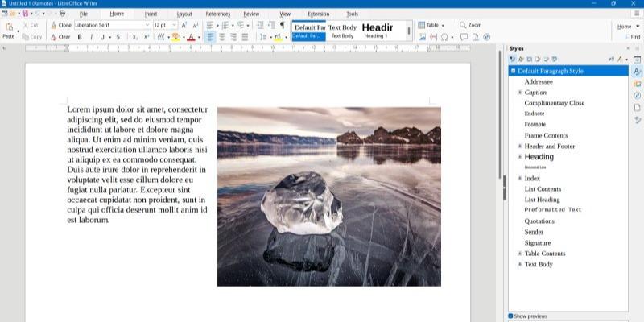Click the Clone formatting button
The height and width of the screenshot is (322, 644).
coord(60,25)
